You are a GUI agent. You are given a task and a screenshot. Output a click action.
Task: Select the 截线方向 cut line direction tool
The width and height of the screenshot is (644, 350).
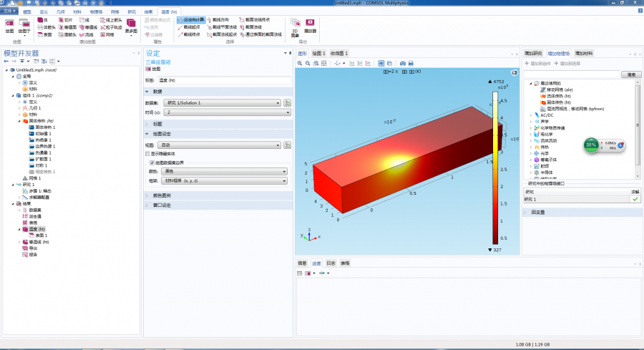(x=218, y=20)
